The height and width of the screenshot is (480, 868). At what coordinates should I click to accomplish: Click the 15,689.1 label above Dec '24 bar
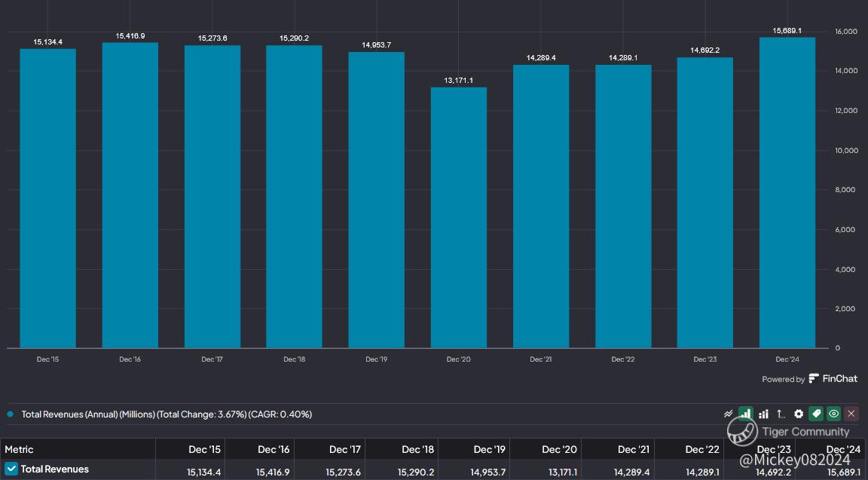click(x=787, y=30)
